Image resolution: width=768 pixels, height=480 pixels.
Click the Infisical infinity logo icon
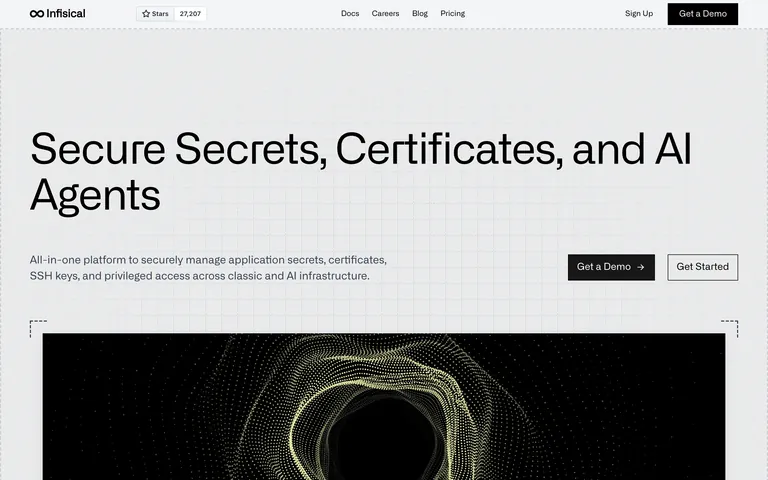37,14
